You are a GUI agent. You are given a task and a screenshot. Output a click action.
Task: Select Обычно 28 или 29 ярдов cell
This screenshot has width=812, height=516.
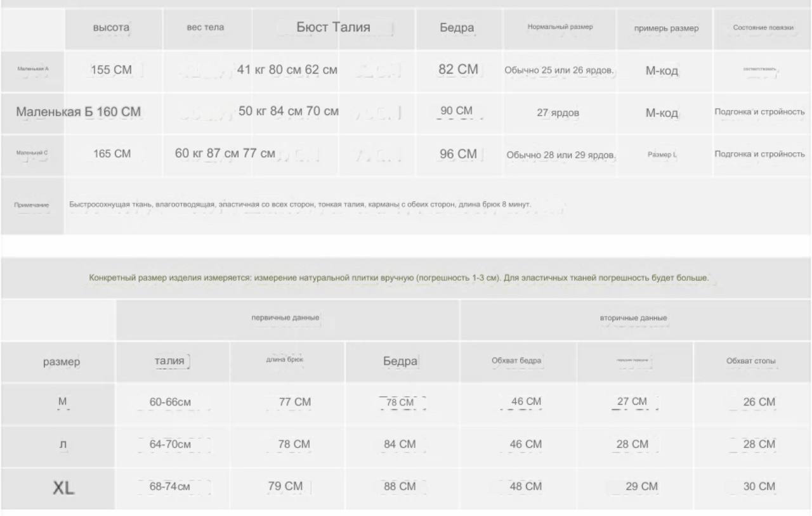click(561, 155)
